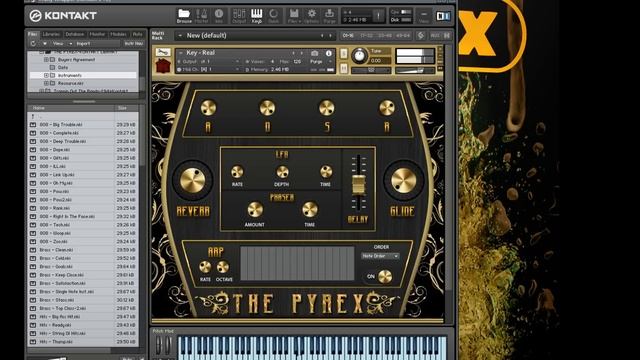Click the Delay fader handle
Viewport: 640px width, 360px height.
pyautogui.click(x=359, y=184)
